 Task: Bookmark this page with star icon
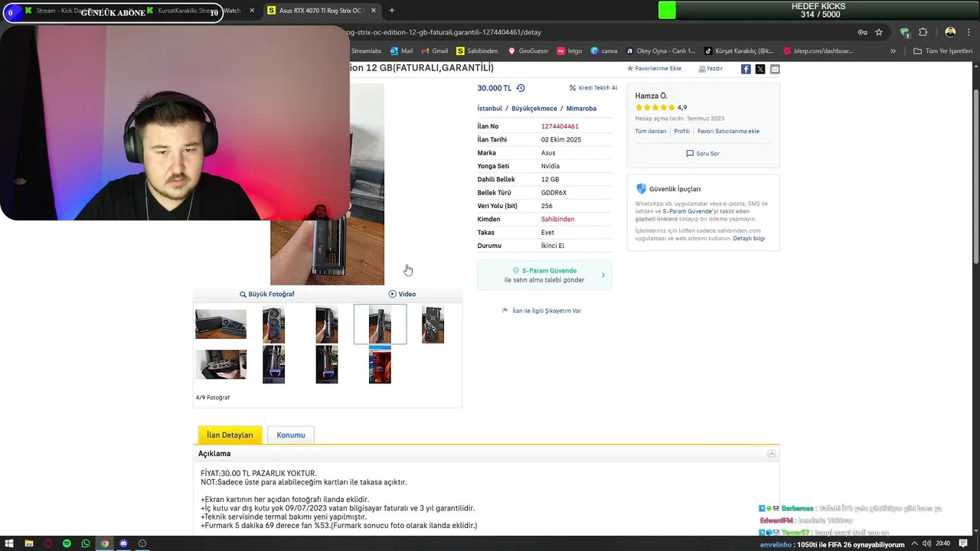click(879, 32)
